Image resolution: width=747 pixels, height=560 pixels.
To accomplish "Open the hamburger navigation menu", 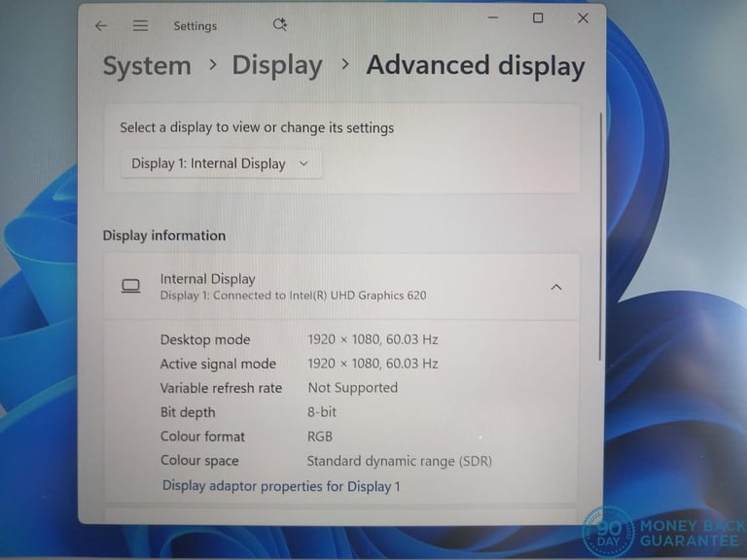I will [140, 25].
